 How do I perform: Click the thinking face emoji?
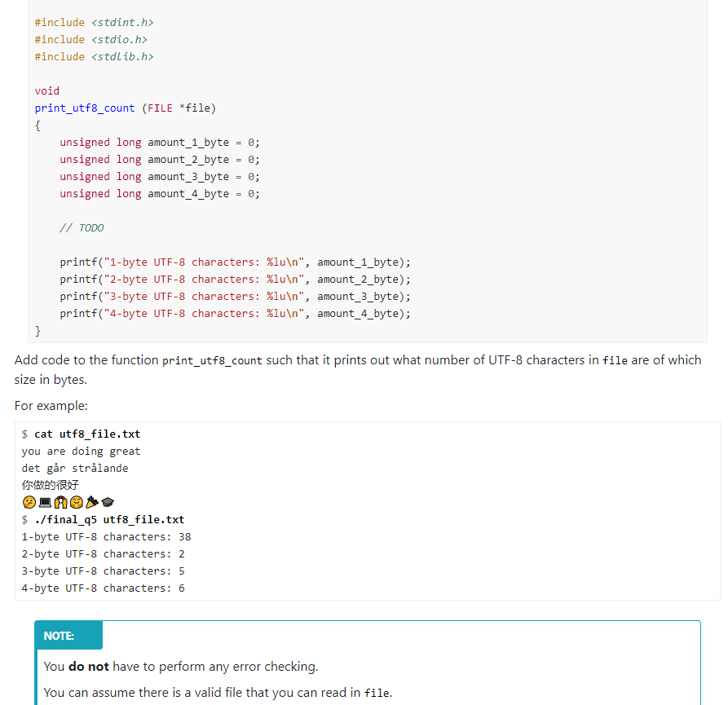29,502
